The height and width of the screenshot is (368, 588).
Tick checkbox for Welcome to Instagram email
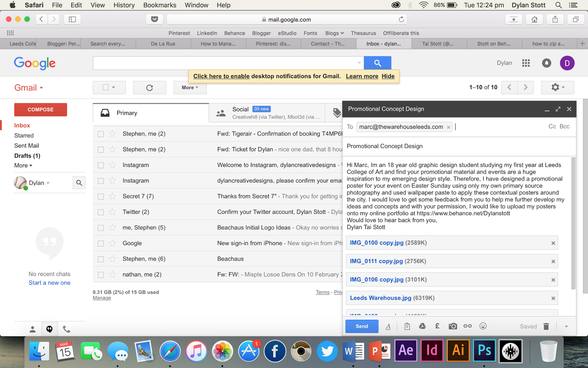click(101, 166)
